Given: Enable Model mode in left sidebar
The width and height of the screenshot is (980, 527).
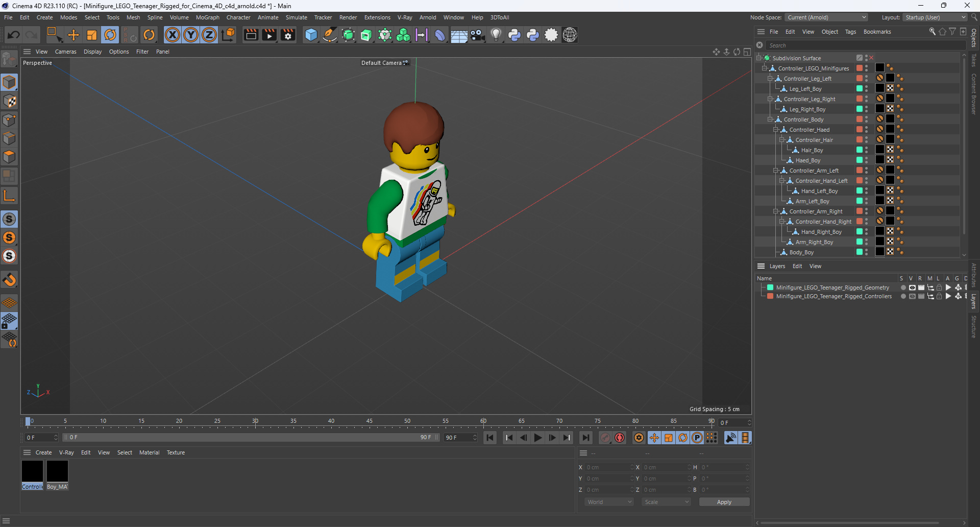Looking at the screenshot, I should 9,83.
